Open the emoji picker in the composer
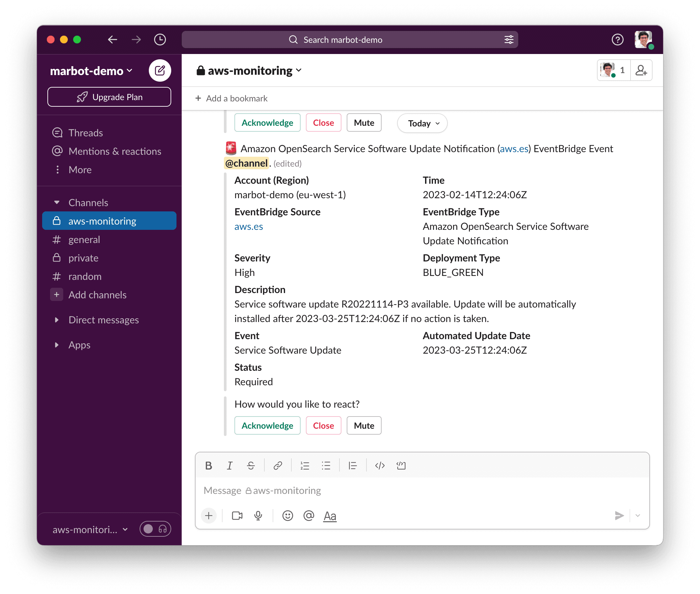The height and width of the screenshot is (594, 700). point(287,516)
